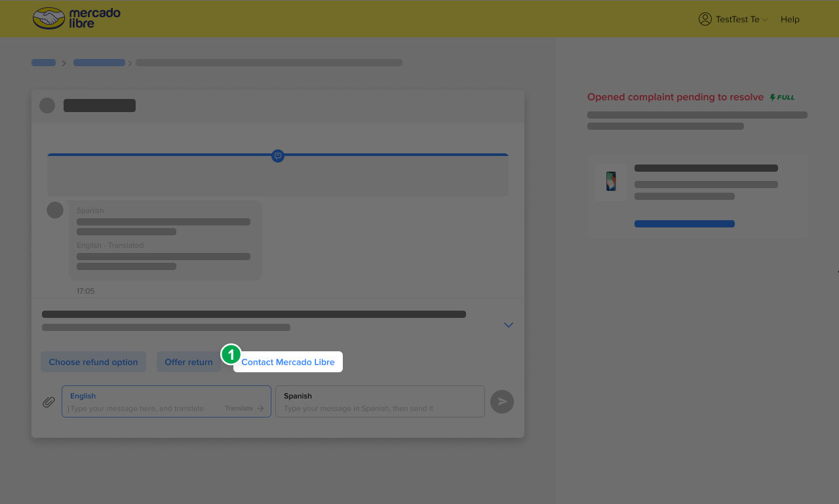Image resolution: width=839 pixels, height=504 pixels.
Task: Expand the details chevron above action buttons
Action: 509,325
